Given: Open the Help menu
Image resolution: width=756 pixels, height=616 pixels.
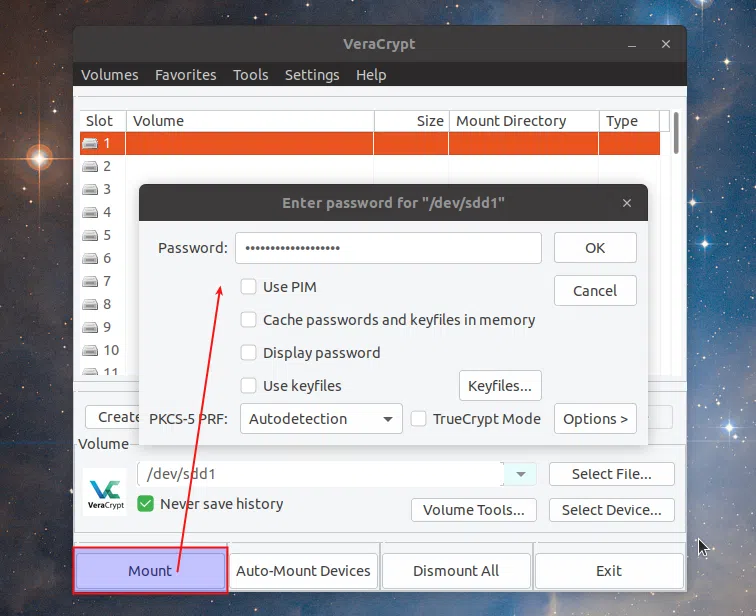Looking at the screenshot, I should pyautogui.click(x=371, y=75).
